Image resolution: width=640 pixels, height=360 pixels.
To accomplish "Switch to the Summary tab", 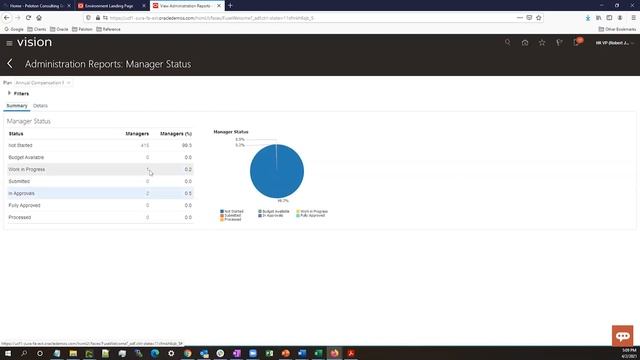I will coord(17,106).
